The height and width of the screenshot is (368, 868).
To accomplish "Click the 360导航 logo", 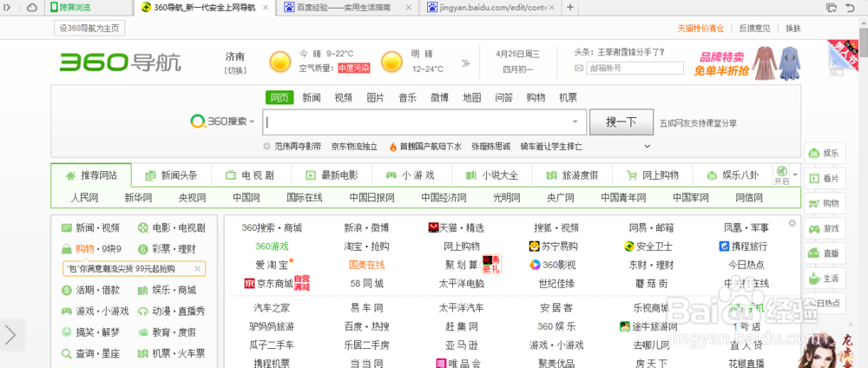I will click(x=120, y=62).
